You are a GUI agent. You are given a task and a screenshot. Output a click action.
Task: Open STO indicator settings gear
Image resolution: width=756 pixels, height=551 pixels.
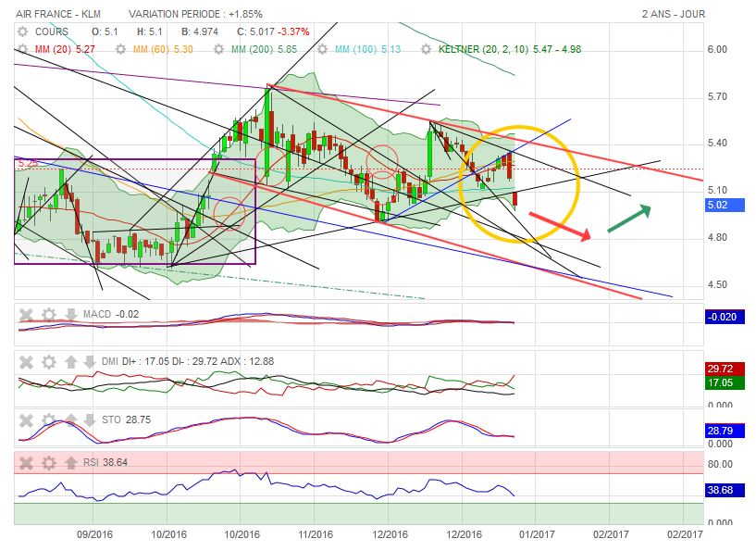[x=49, y=420]
